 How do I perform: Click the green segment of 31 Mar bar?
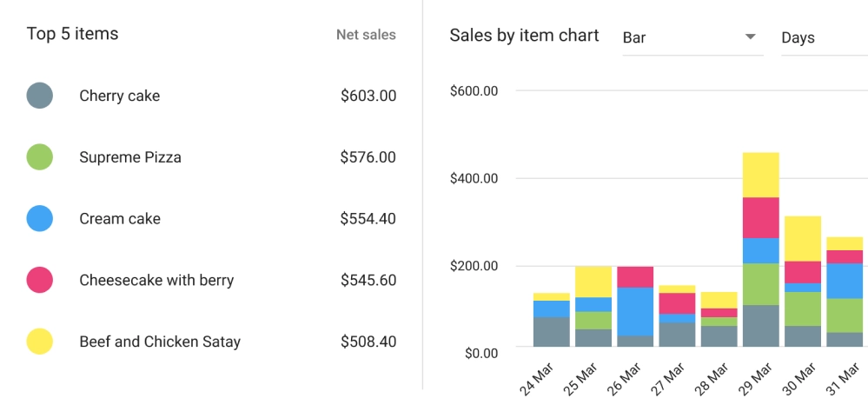point(844,315)
